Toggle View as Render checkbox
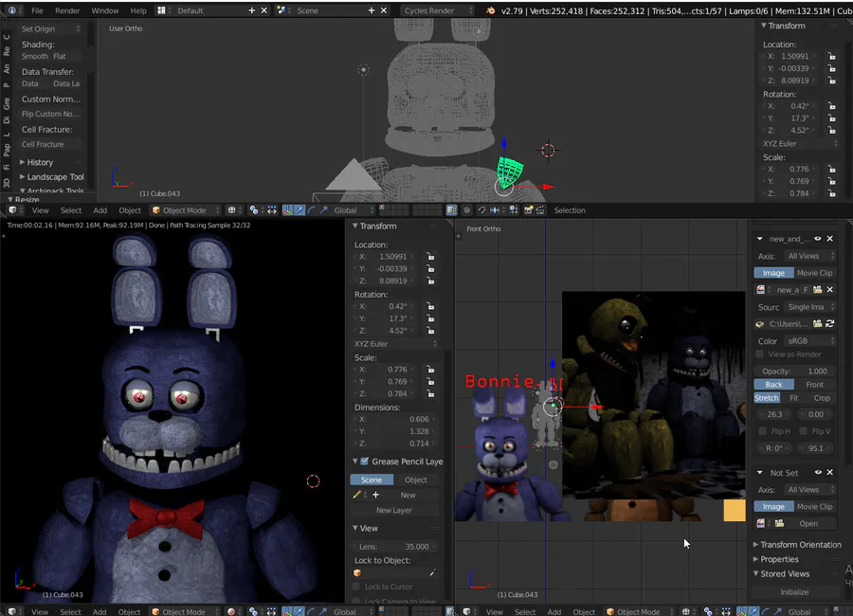Image resolution: width=853 pixels, height=616 pixels. [759, 354]
